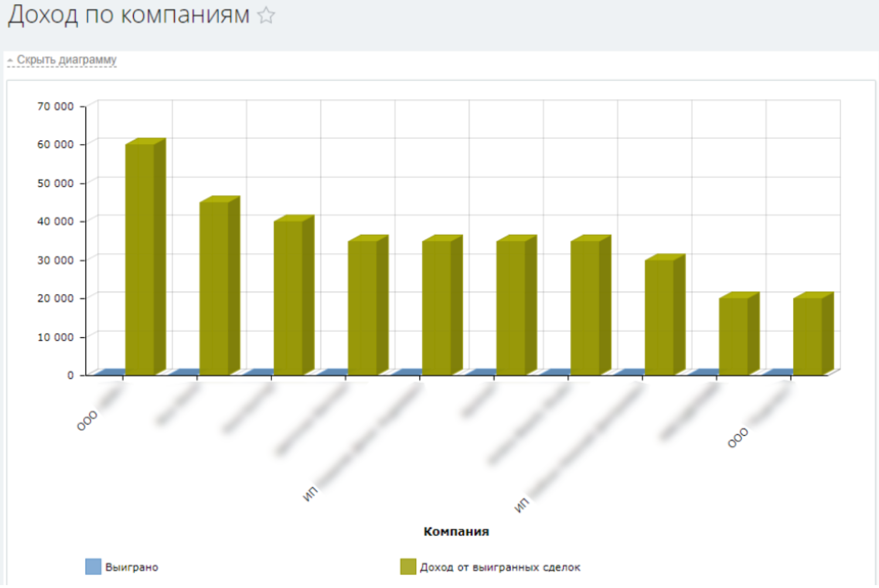Click the 'Скрыть диаграмму' link
This screenshot has height=588, width=879.
66,60
